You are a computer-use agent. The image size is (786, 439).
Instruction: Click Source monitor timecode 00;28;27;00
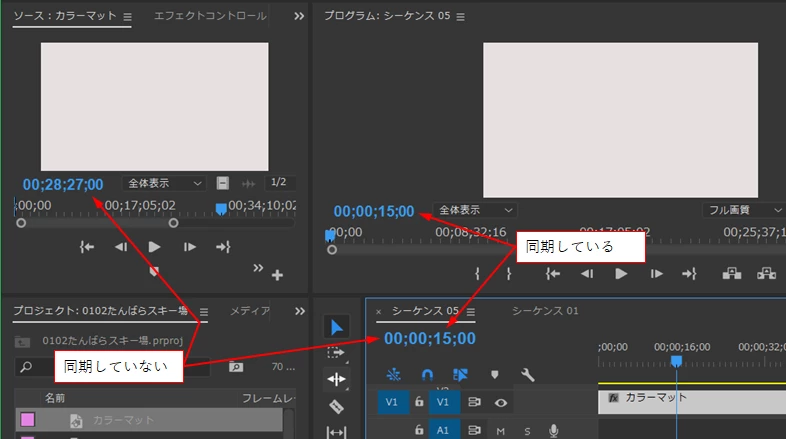click(63, 184)
